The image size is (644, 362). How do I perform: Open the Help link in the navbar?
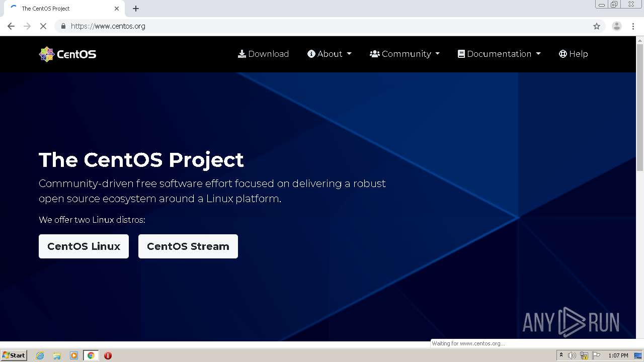573,54
